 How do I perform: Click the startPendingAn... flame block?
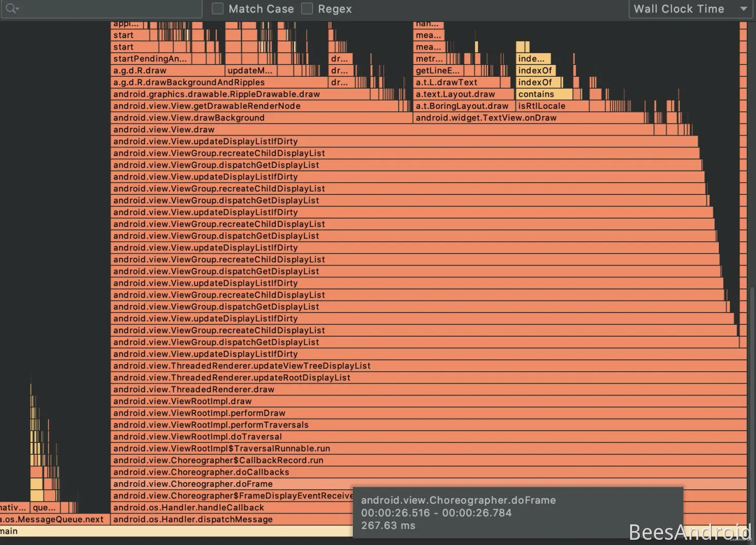pos(151,59)
